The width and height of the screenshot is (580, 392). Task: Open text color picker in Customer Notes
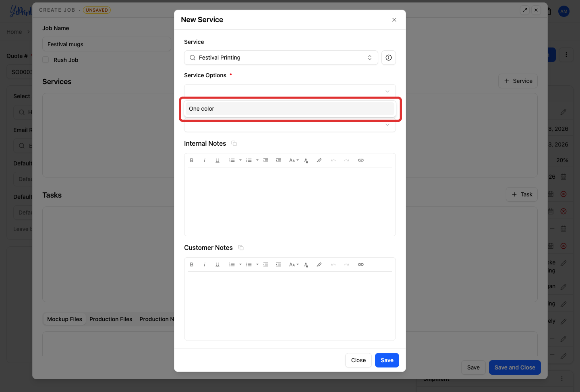[306, 264]
